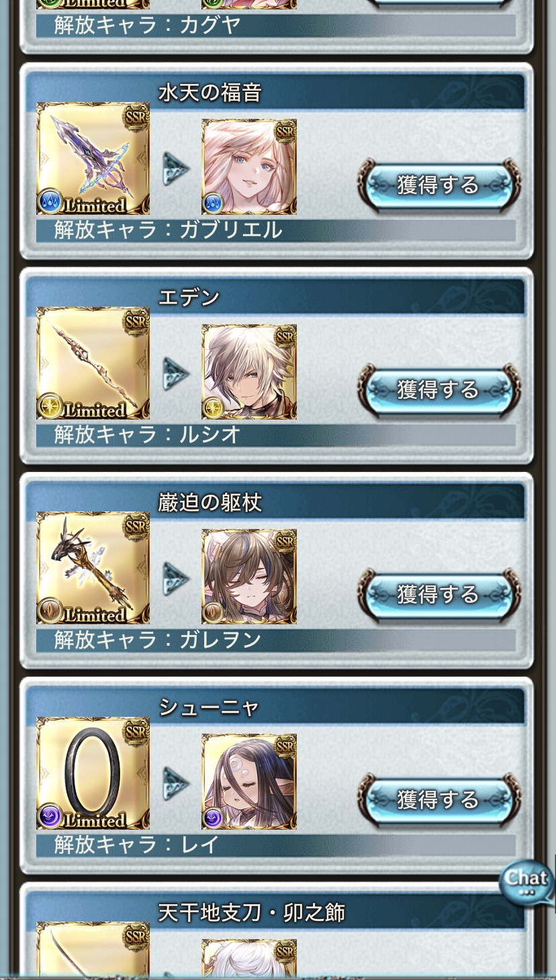Tap the ルシオ character portrait
Viewport: 556px width, 980px height.
(249, 372)
